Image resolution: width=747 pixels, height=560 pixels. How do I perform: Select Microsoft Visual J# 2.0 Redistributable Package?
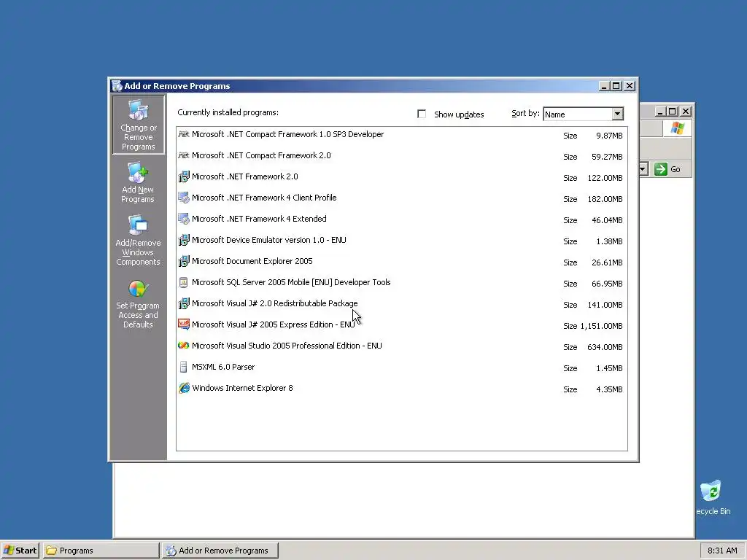(x=275, y=303)
